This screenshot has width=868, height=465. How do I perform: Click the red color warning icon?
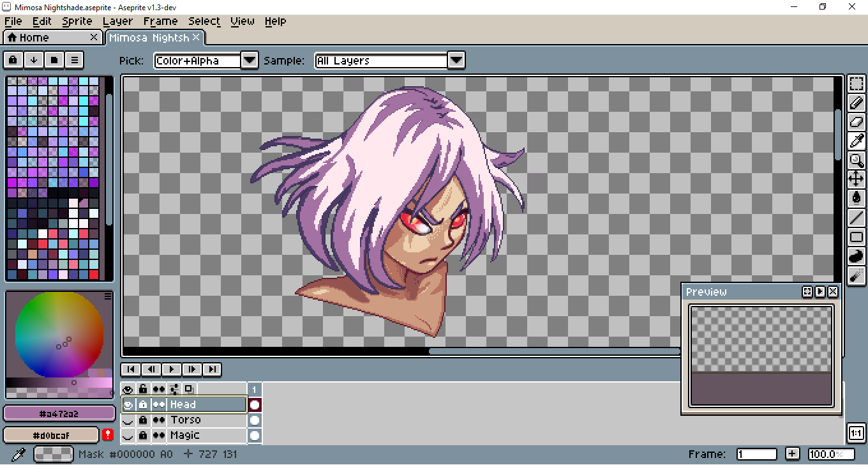pyautogui.click(x=108, y=435)
